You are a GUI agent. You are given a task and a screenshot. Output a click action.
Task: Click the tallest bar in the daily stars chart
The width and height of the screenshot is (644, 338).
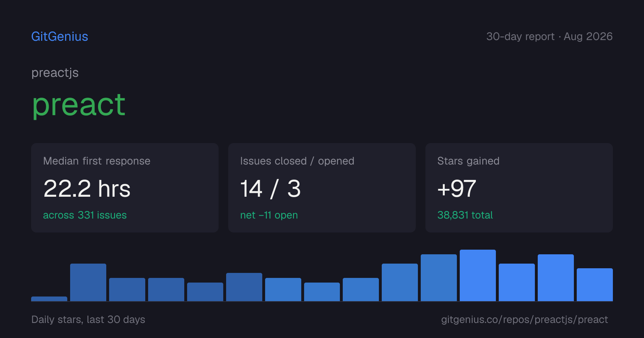click(478, 275)
